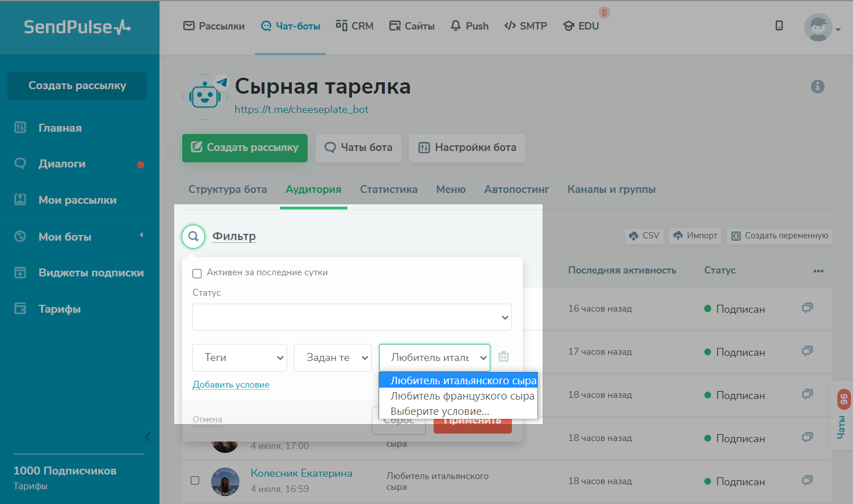Click the Тарифы link under 1000 Подписчиков
The width and height of the screenshot is (853, 504).
[x=30, y=486]
